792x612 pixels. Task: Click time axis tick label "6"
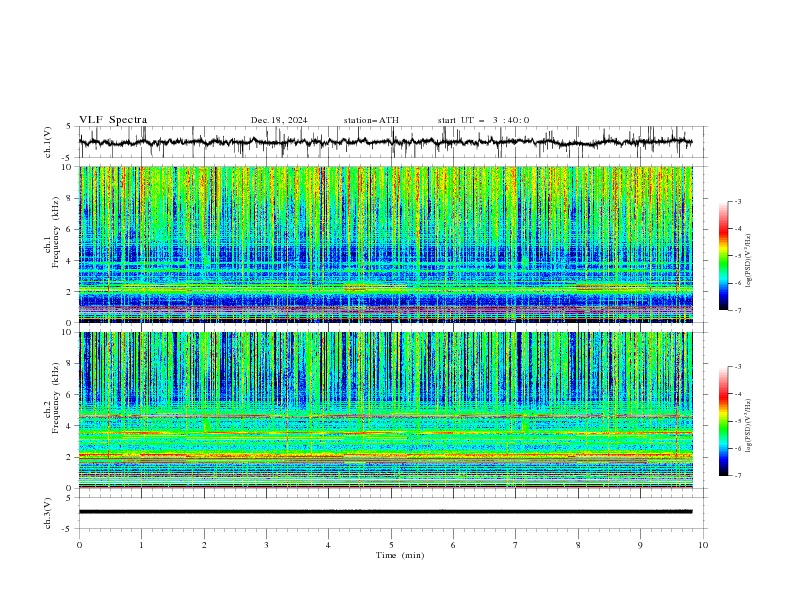453,545
